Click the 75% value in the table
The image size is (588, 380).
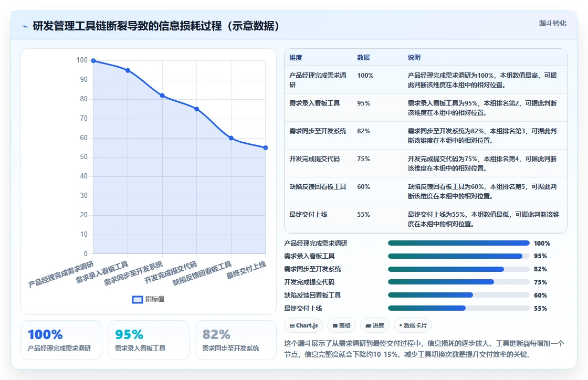(x=363, y=159)
